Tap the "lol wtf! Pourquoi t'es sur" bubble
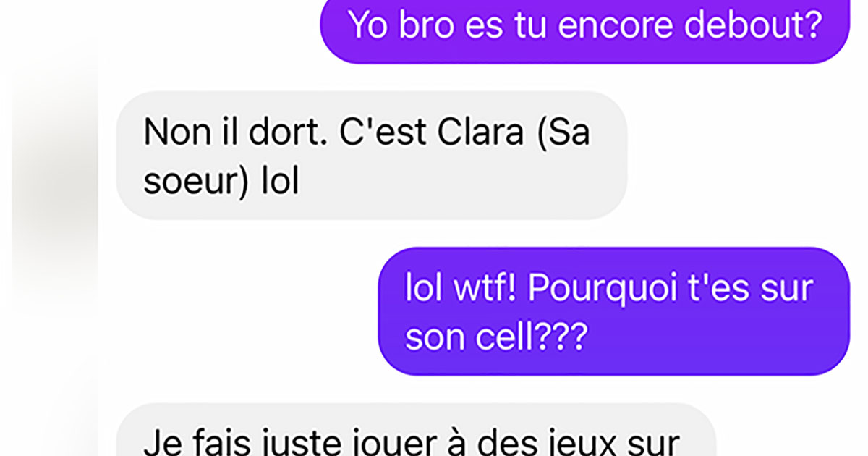This screenshot has width=868, height=456. (613, 311)
